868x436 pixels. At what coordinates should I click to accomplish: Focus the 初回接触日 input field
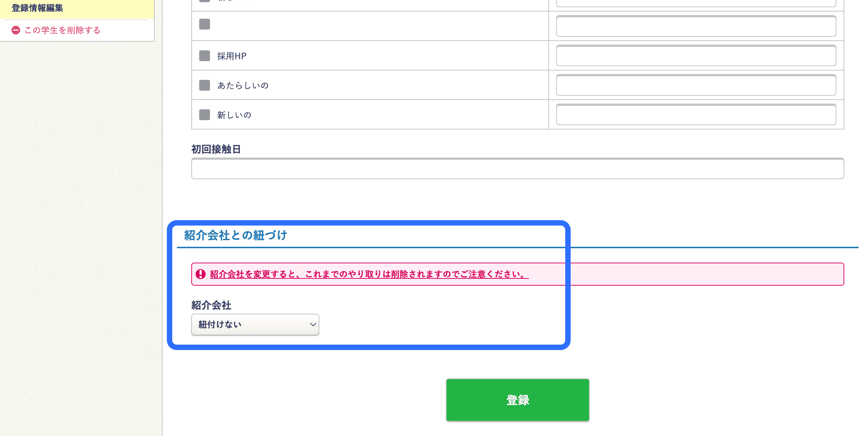pos(517,169)
